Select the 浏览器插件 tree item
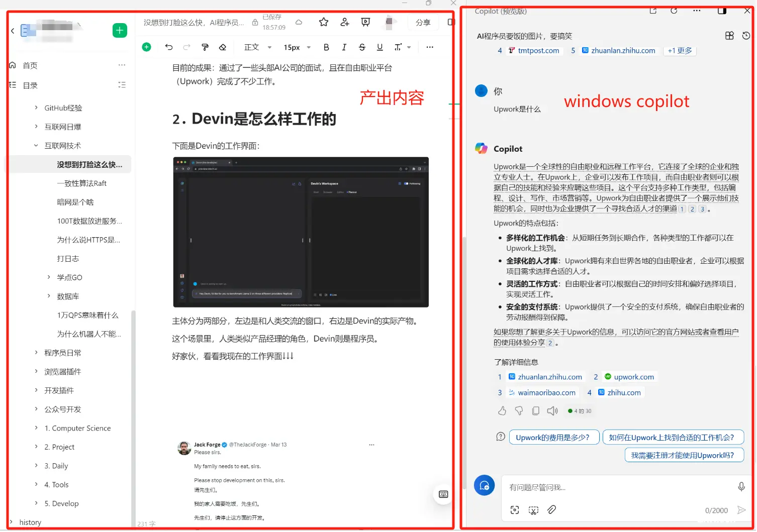Screen dimensions: 757x532 pos(63,372)
